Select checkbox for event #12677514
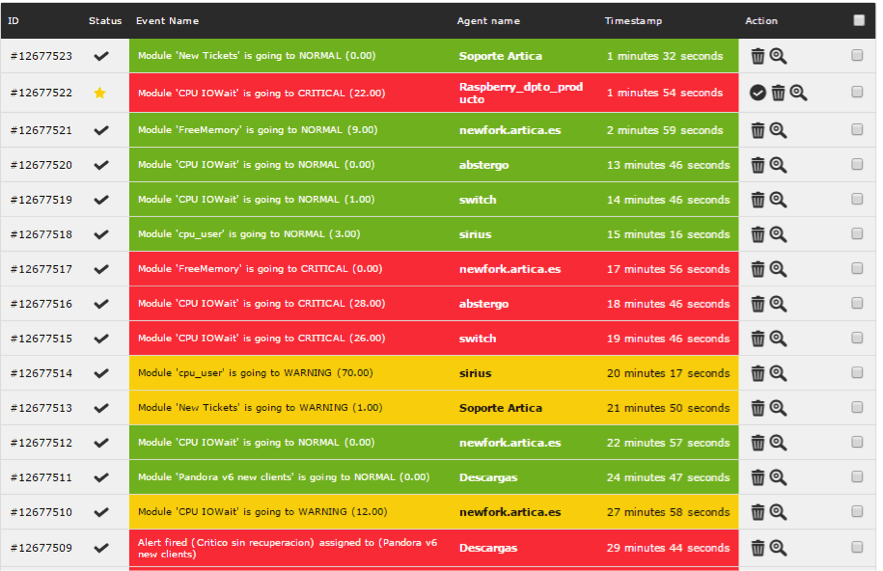This screenshot has width=883, height=571. click(857, 372)
